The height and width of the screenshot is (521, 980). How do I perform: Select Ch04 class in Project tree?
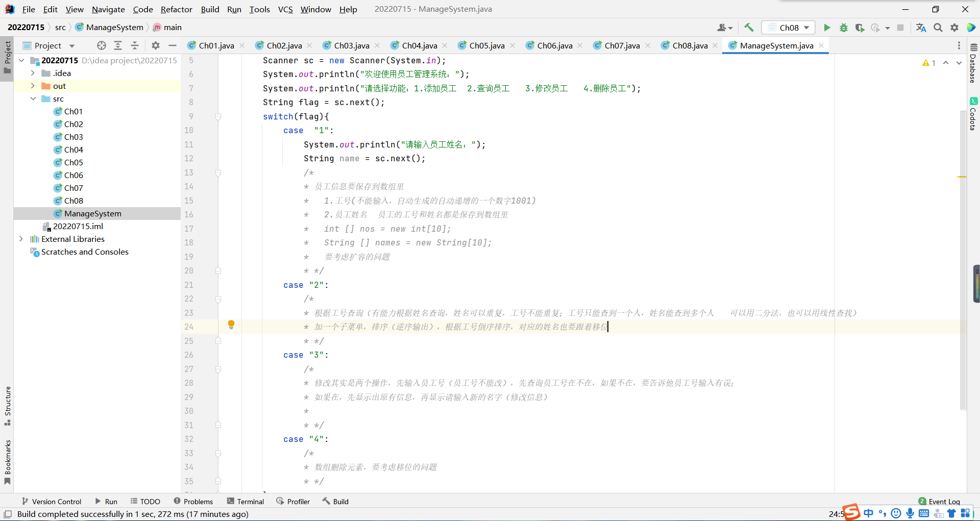point(73,150)
